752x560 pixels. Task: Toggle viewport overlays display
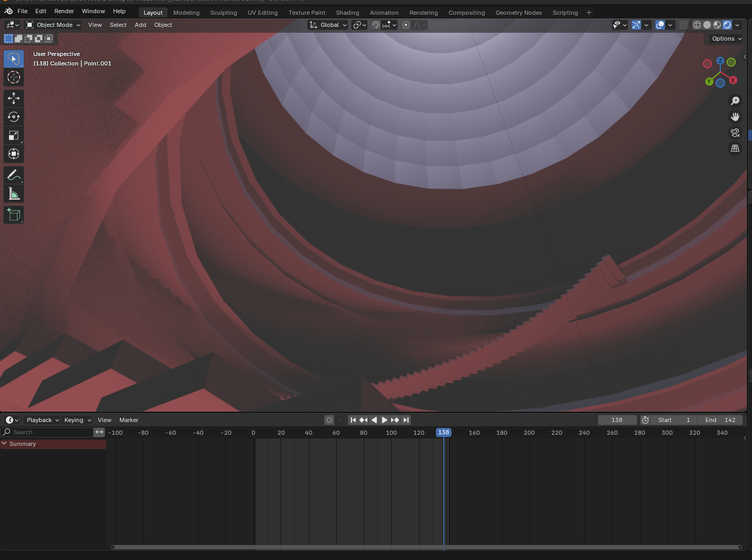pyautogui.click(x=660, y=25)
